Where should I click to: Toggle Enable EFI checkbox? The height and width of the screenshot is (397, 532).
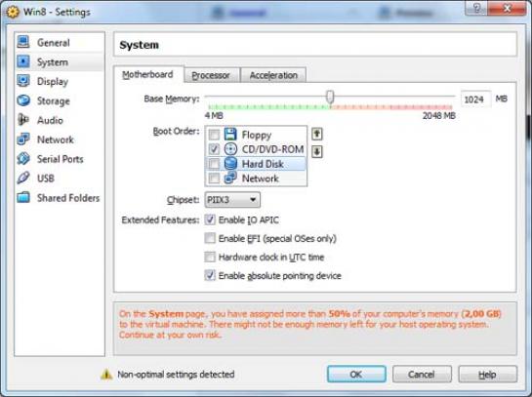[210, 238]
